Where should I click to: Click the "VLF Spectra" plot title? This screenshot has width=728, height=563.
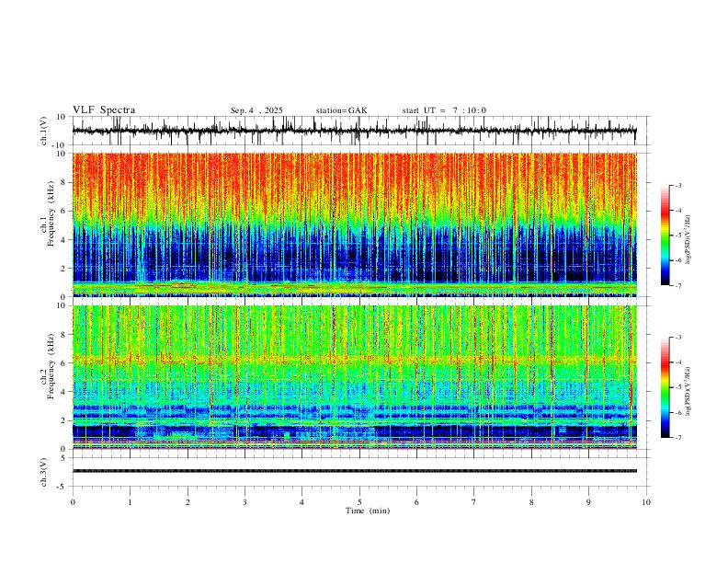pos(104,110)
